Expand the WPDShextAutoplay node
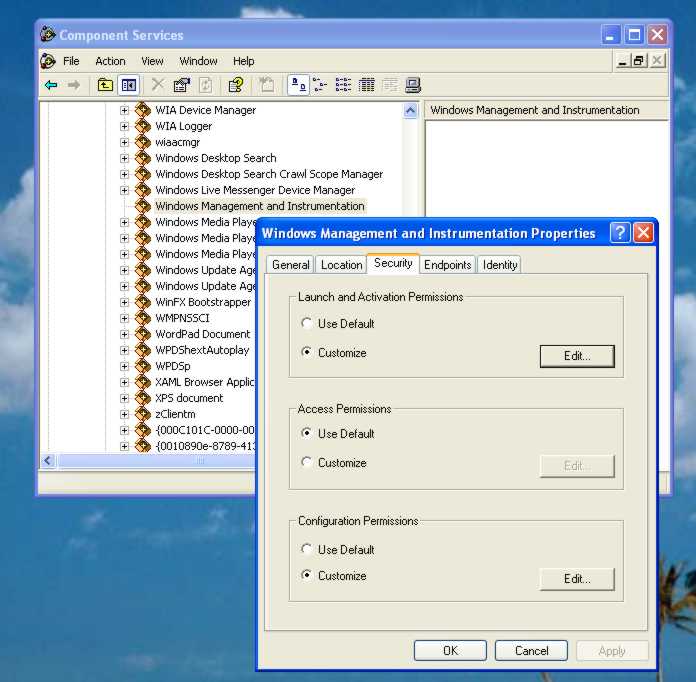696x682 pixels. 124,350
